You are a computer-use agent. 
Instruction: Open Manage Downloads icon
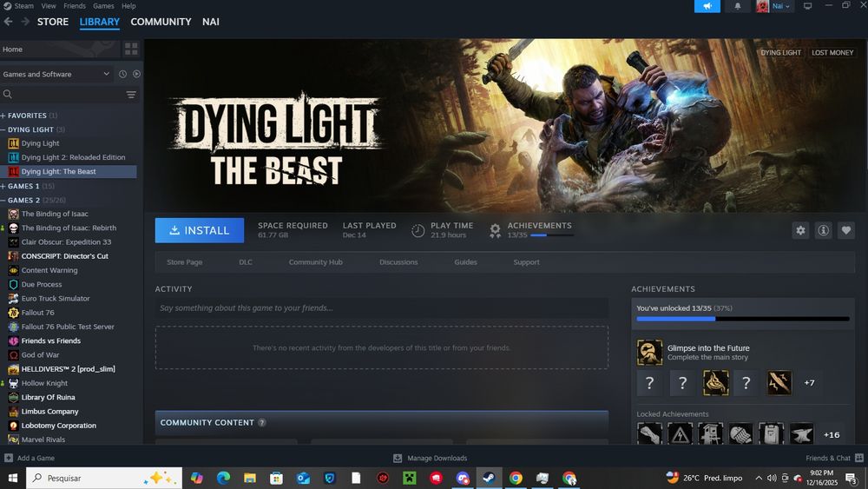(x=398, y=458)
